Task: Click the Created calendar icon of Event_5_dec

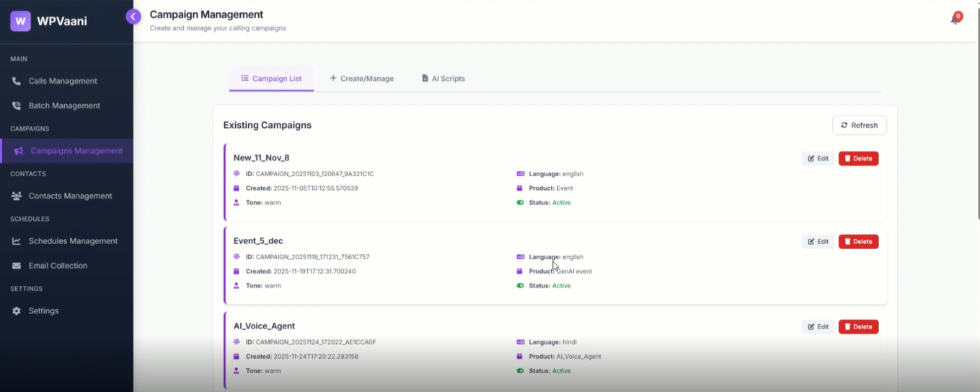Action: coord(237,271)
